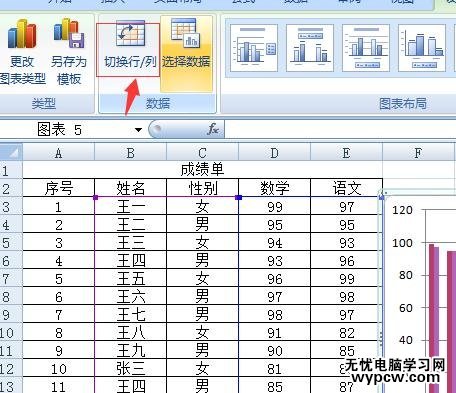Click the title cell 成绩单

202,170
